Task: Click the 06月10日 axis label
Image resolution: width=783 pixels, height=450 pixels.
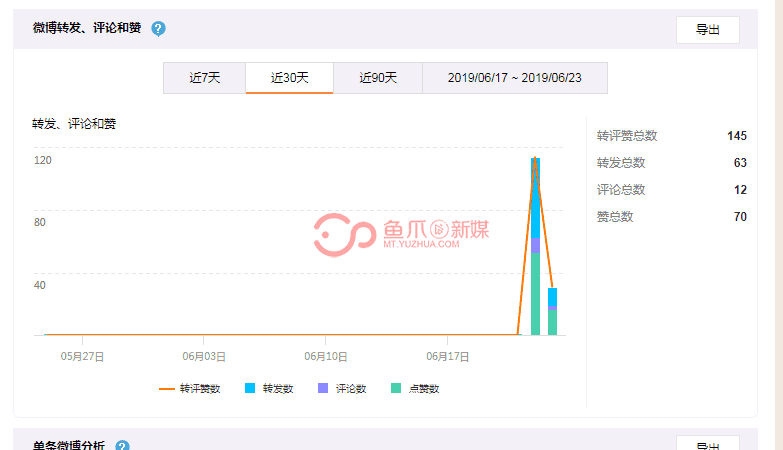Action: coord(326,357)
